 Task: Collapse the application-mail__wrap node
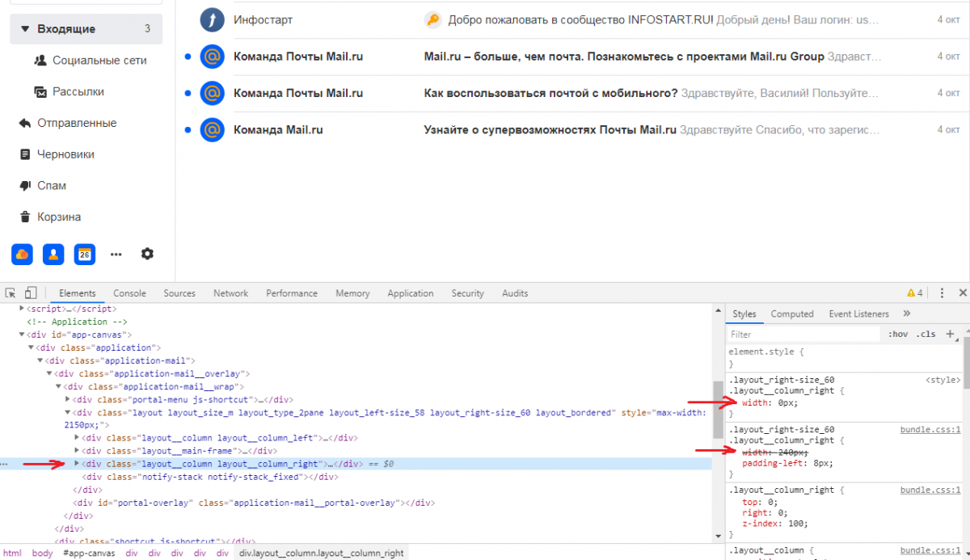point(58,386)
